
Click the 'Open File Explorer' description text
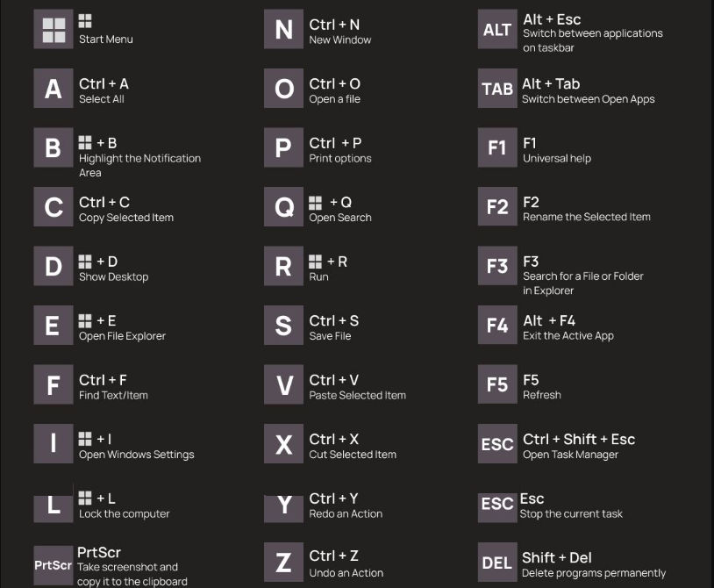pos(122,336)
